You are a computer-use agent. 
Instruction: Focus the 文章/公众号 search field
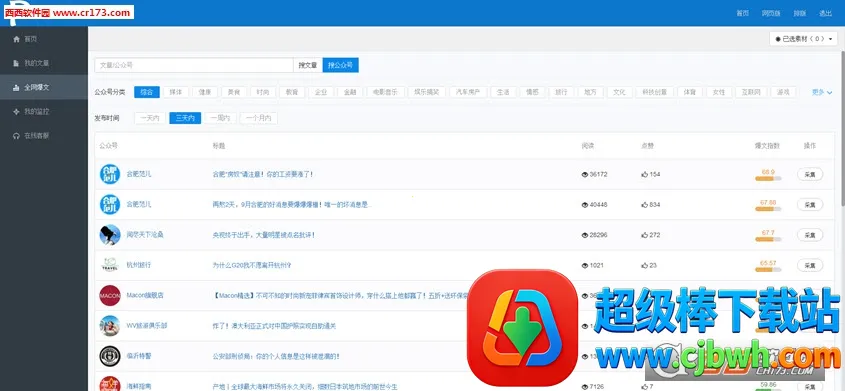pyautogui.click(x=194, y=65)
